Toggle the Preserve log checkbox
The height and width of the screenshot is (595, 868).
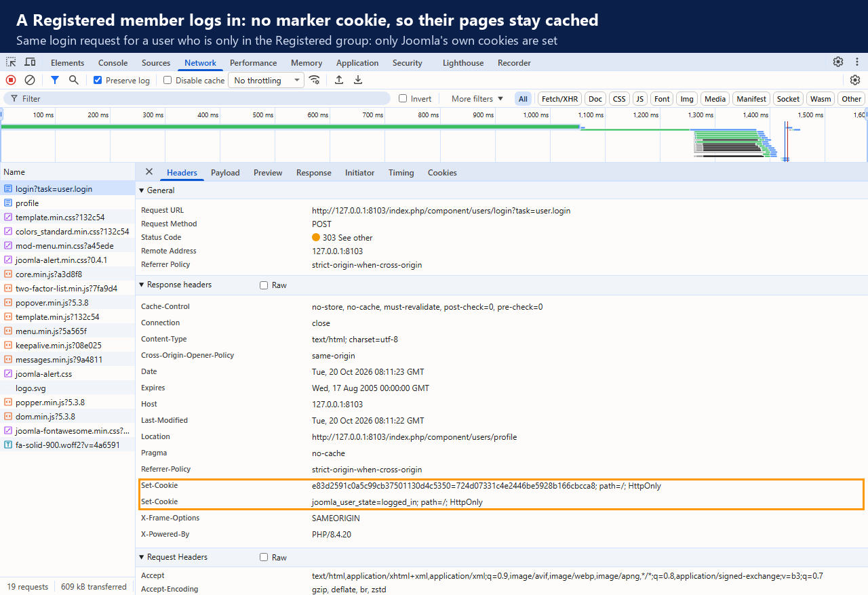[x=98, y=80]
